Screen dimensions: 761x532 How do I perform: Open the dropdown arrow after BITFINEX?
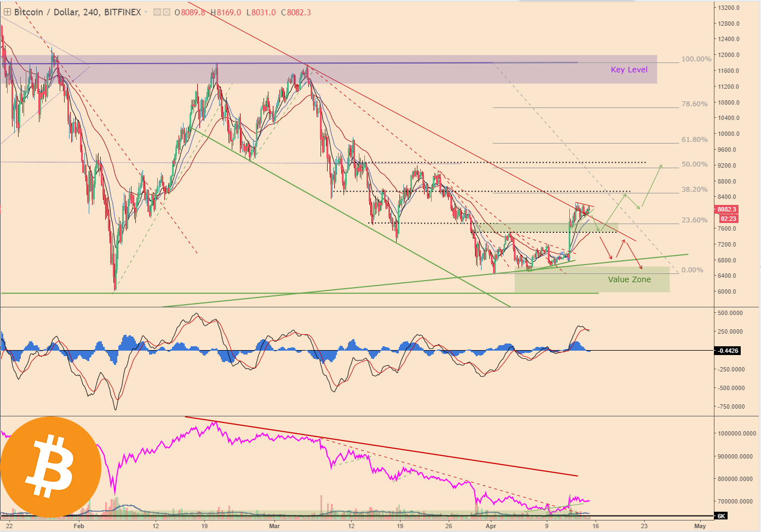146,12
